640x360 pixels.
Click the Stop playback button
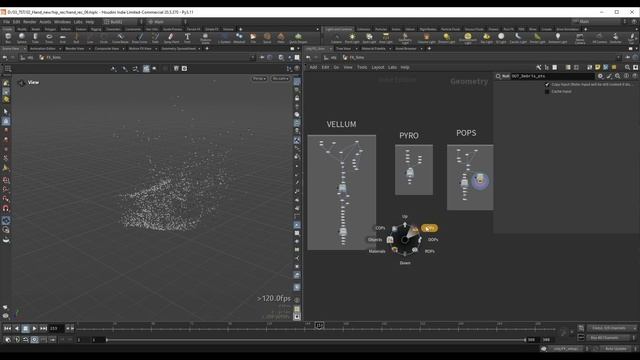tap(25, 328)
